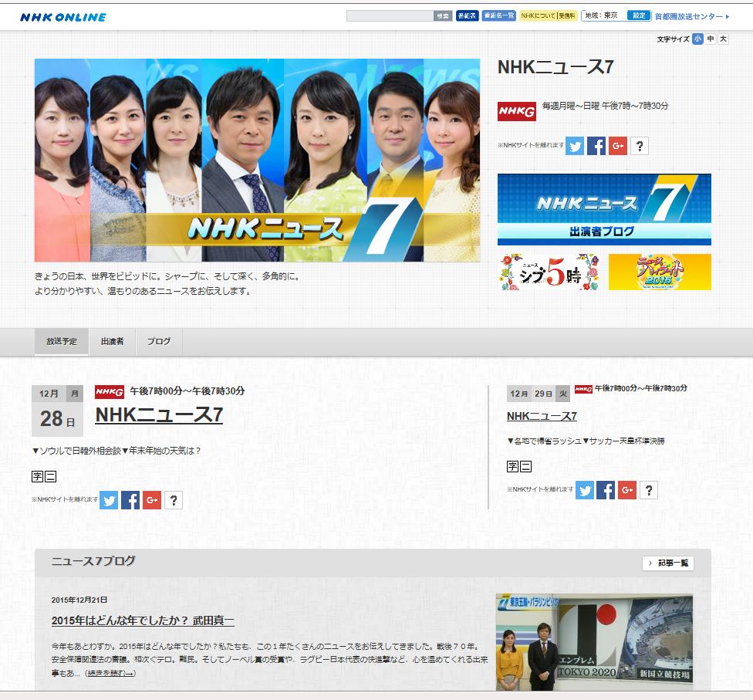Switch to the 出演者 tab

[113, 342]
